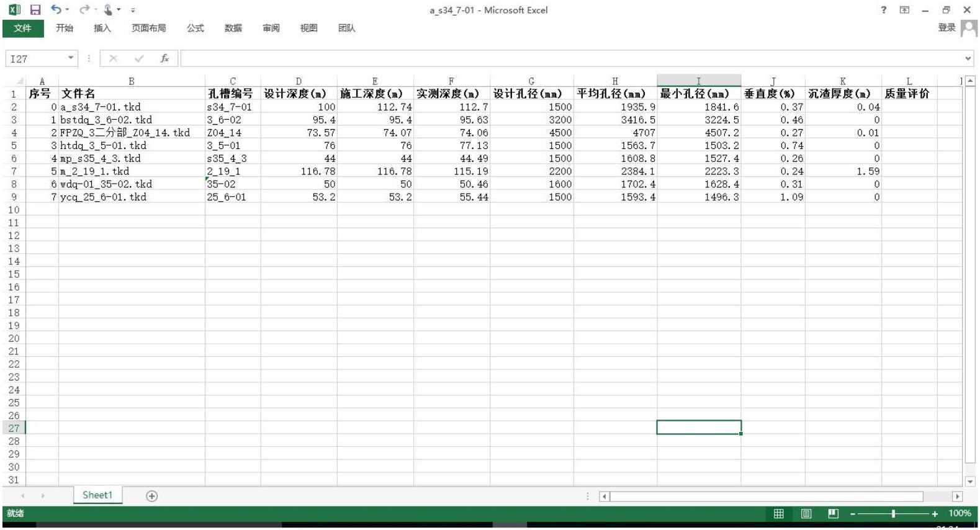Select the Sheet1 worksheet tab

pyautogui.click(x=97, y=495)
